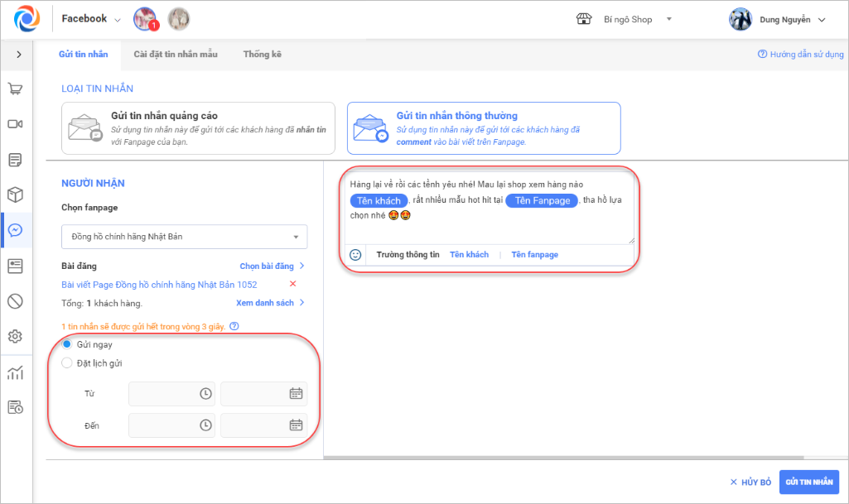
Task: Click the Từ time input field
Action: coord(171,394)
